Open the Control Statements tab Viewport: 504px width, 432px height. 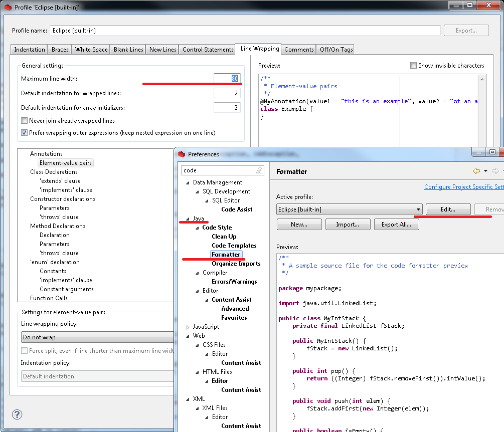pos(208,50)
